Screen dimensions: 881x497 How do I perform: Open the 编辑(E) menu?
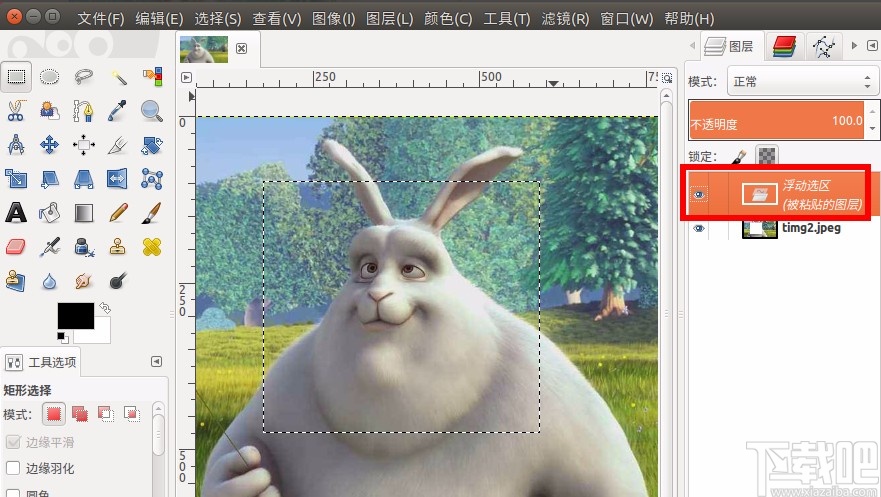pos(159,19)
